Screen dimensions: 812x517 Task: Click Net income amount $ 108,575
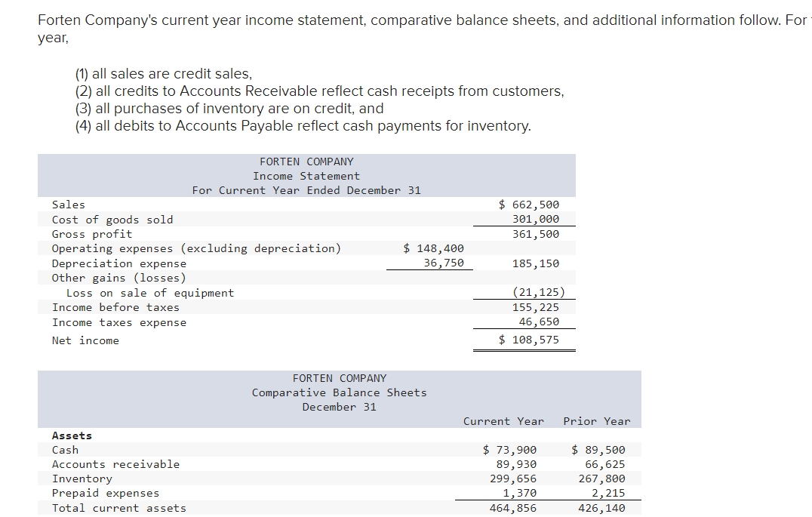(529, 340)
